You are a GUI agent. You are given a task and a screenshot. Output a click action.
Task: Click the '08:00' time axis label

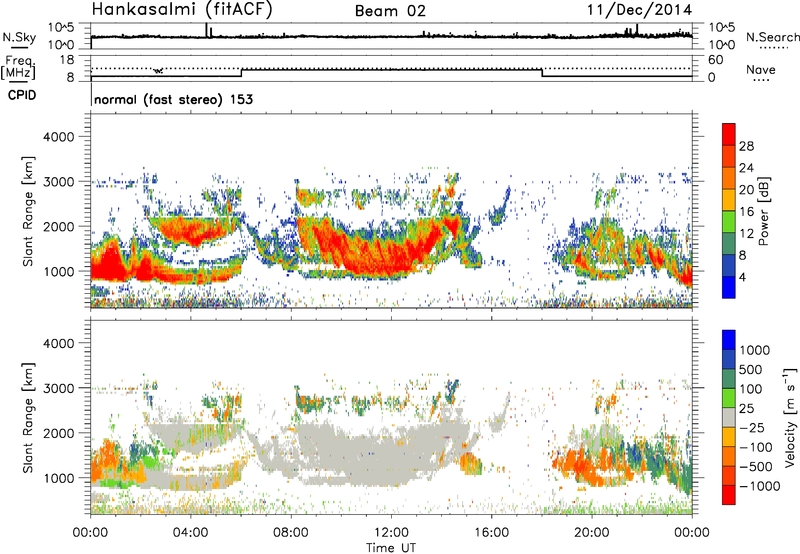click(x=291, y=533)
